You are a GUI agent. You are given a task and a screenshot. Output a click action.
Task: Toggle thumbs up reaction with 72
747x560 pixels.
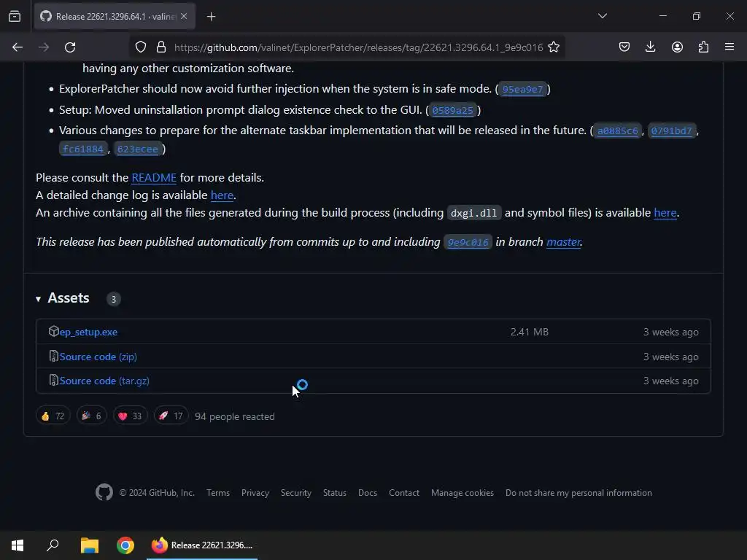coord(53,416)
